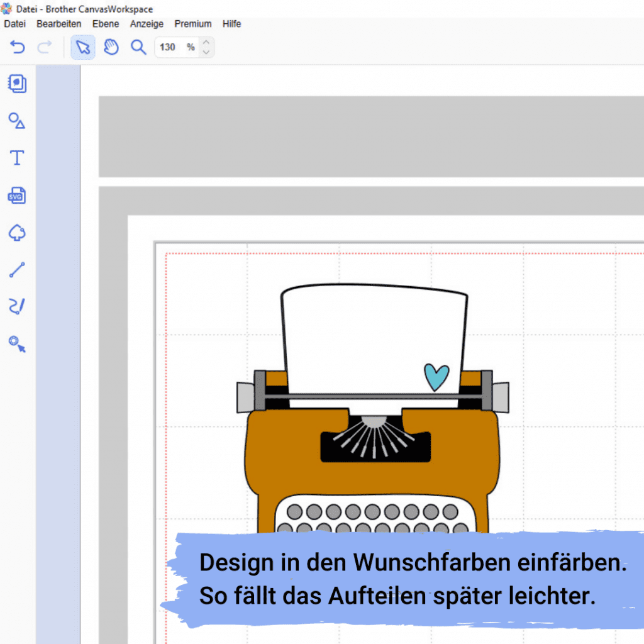Viewport: 644px width, 644px height.
Task: Select the freehand drawing tool
Action: (x=16, y=306)
